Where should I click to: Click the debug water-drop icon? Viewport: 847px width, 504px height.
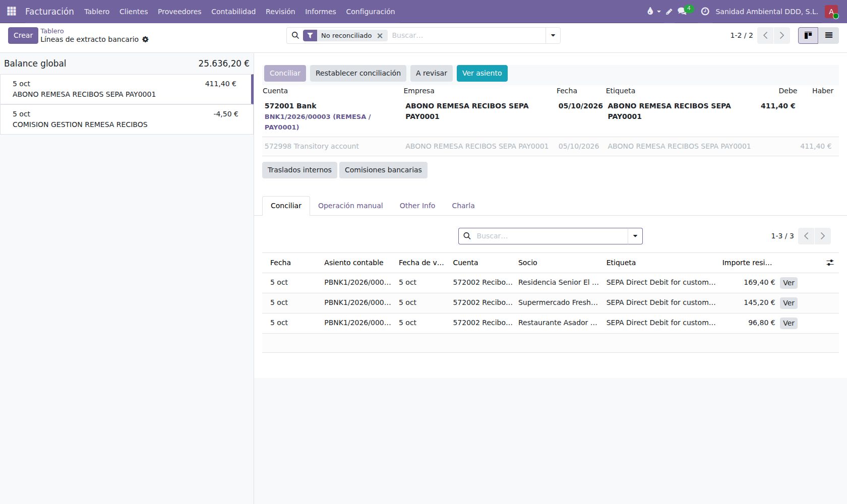650,11
